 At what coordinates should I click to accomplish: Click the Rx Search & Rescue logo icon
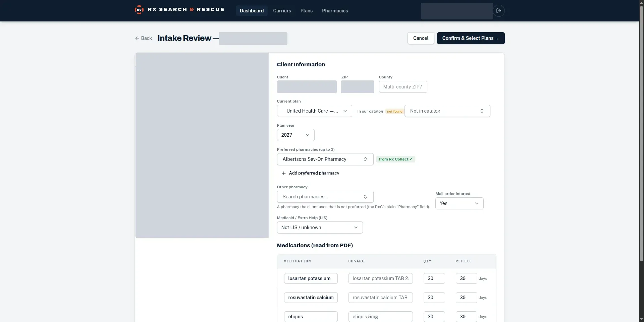[x=139, y=10]
